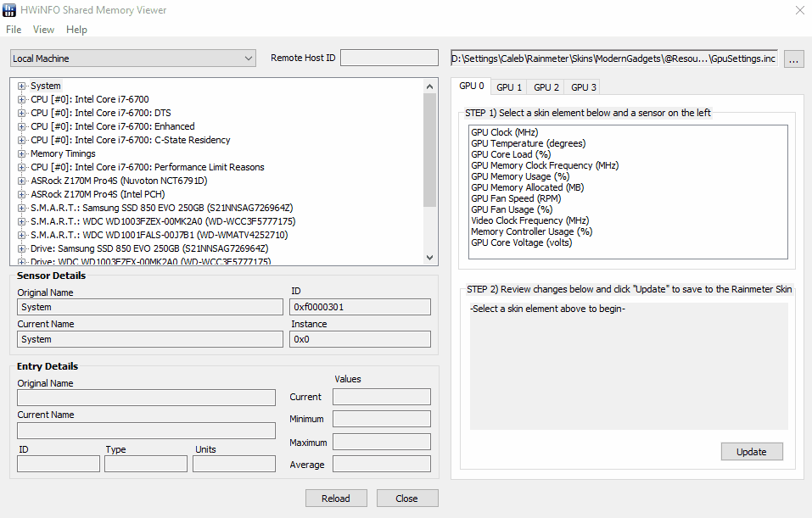Select GPU Core Voltage (volts) skin element
Image resolution: width=812 pixels, height=518 pixels.
pos(522,242)
